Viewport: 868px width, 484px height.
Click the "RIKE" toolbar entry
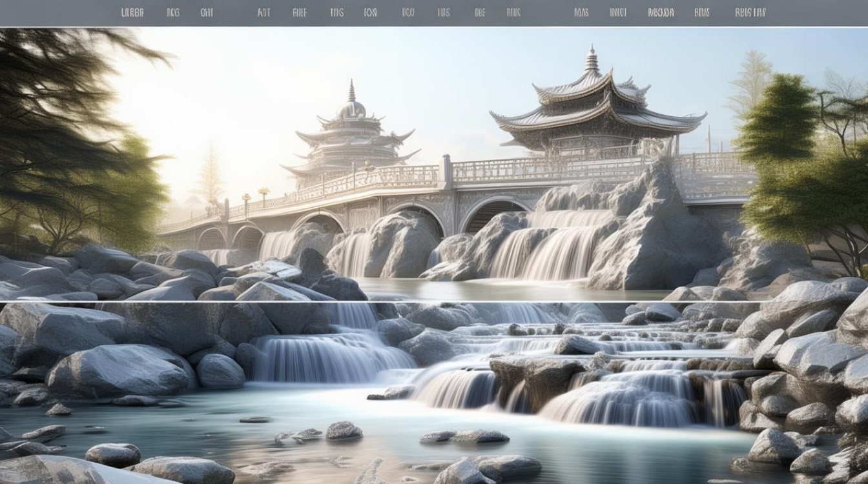[x=299, y=11]
